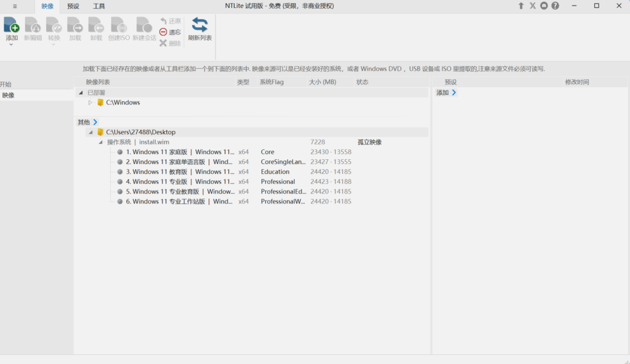Select Windows 11 教育版 image entry
The image size is (630, 364).
(178, 172)
